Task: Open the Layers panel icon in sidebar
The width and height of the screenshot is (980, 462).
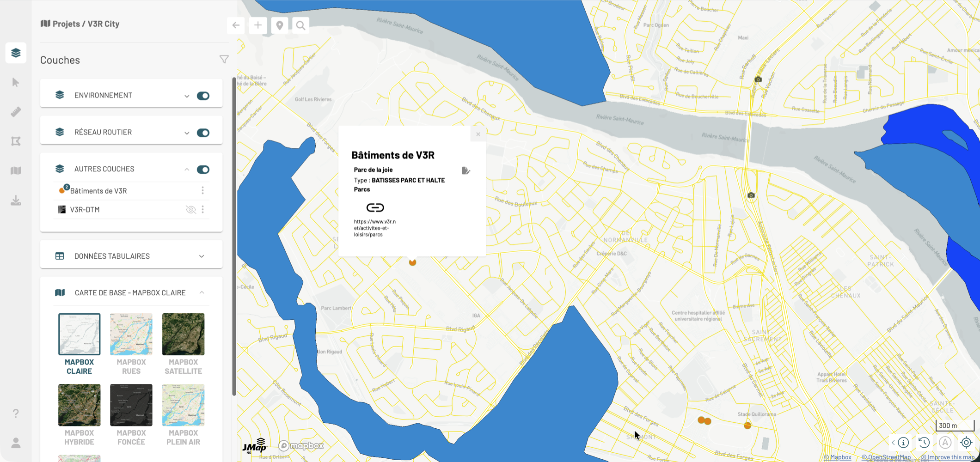Action: tap(16, 53)
